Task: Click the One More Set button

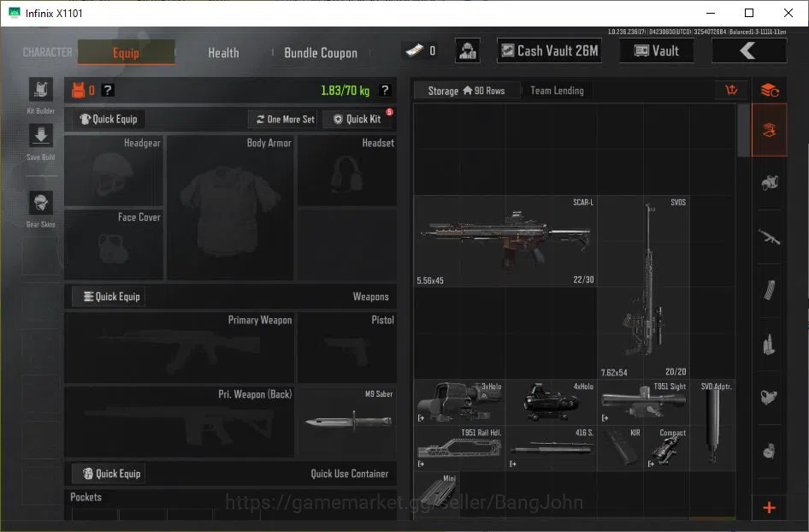Action: (285, 119)
